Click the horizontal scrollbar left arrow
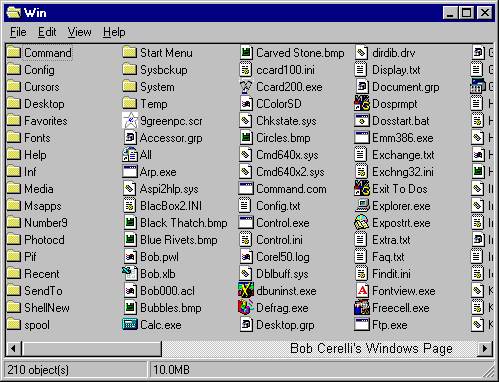This screenshot has width=499, height=382. click(x=13, y=348)
